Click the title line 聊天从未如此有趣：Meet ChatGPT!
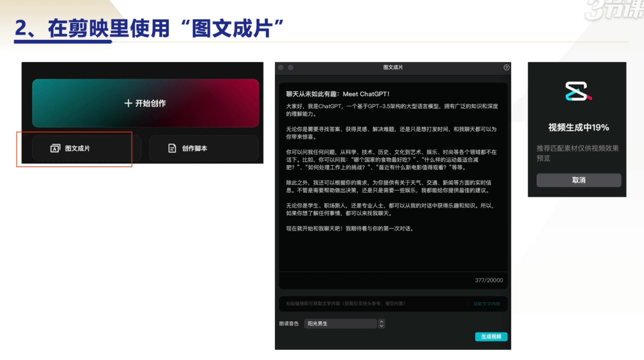The image size is (644, 360). 338,94
